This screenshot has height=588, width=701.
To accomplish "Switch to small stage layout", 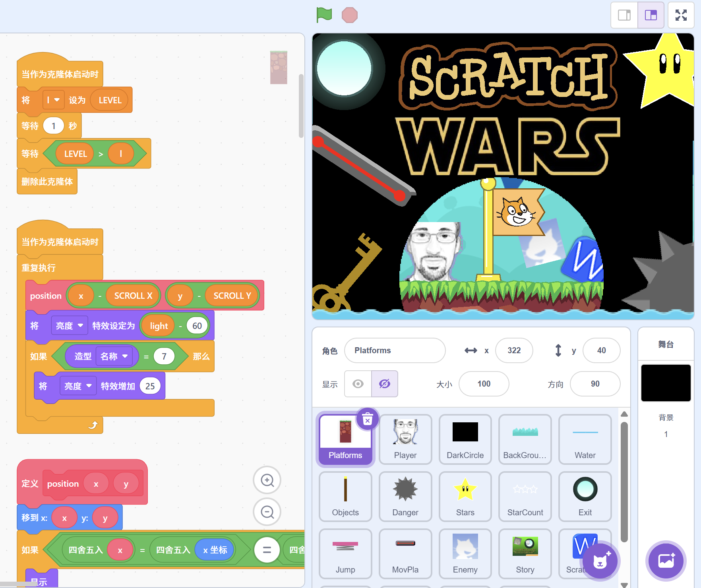I will click(624, 15).
